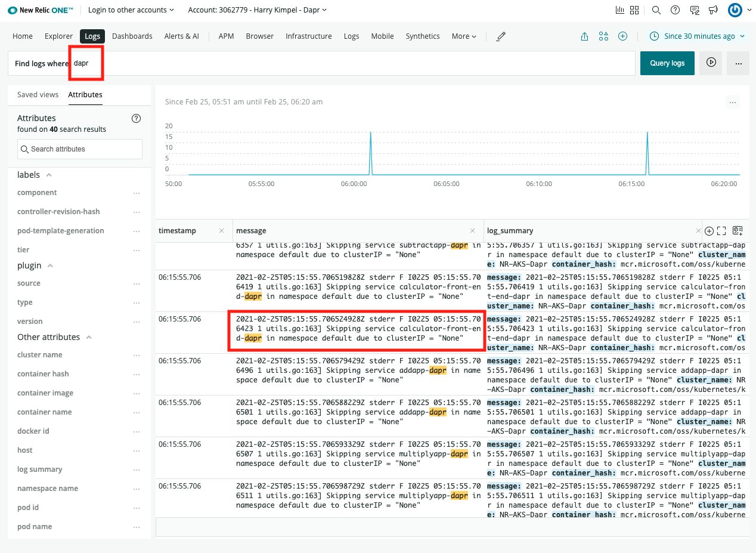Click the share icon beside the time picker
Screen dimensions: 756x553
click(x=584, y=36)
